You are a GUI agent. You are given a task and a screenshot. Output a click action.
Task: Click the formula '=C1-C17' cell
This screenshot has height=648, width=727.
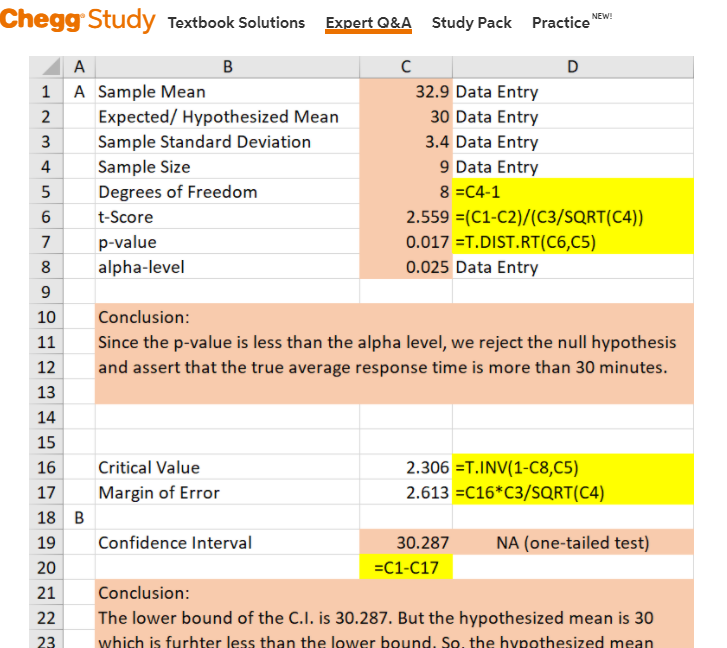406,567
